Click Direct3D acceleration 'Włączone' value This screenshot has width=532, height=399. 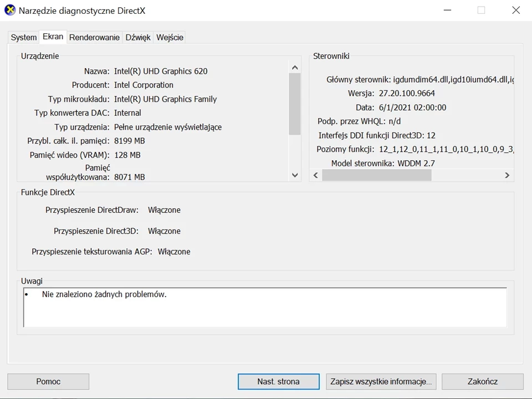164,231
